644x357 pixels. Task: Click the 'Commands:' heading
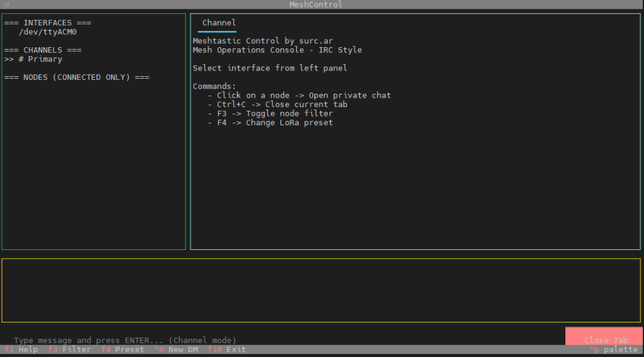(214, 86)
